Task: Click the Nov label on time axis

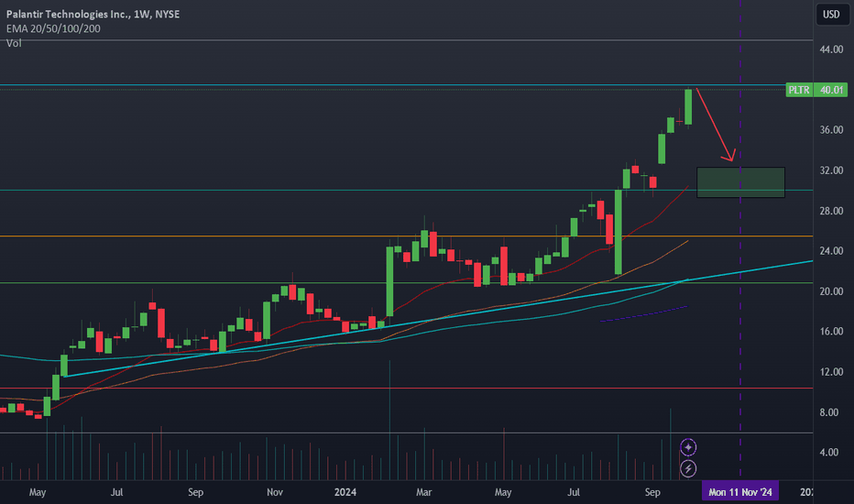Action: coord(275,492)
